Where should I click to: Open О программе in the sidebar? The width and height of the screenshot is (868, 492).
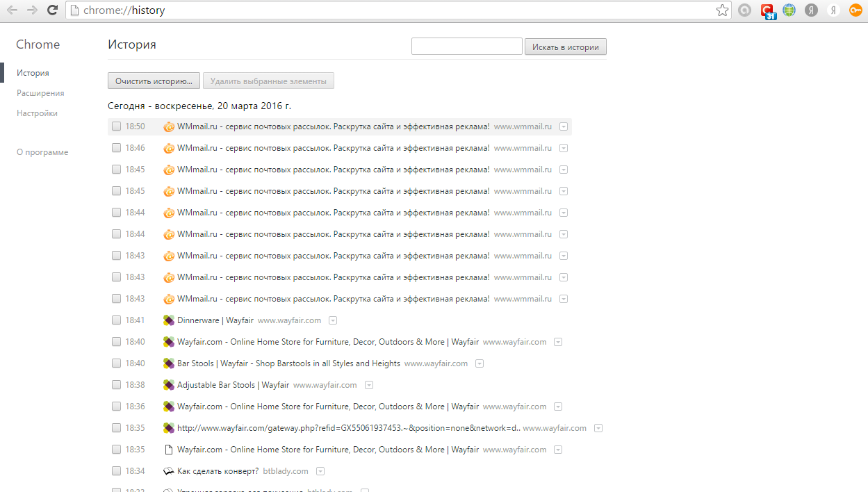click(42, 152)
